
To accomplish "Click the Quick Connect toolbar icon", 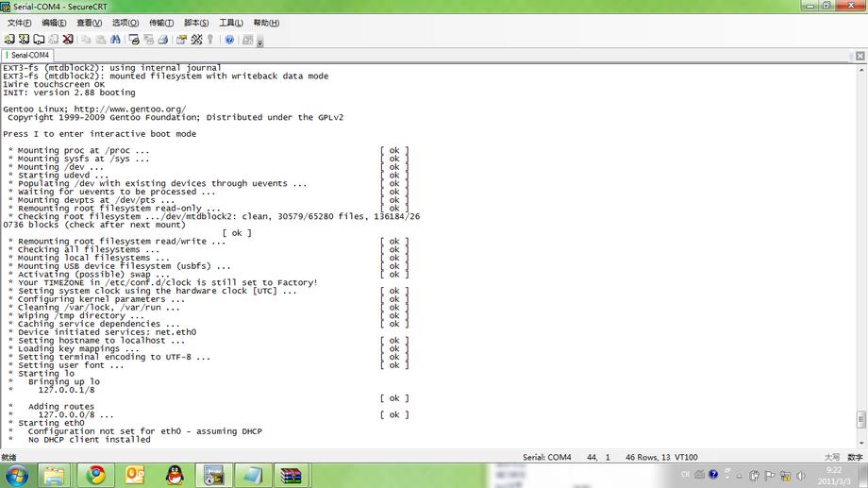I will point(24,40).
